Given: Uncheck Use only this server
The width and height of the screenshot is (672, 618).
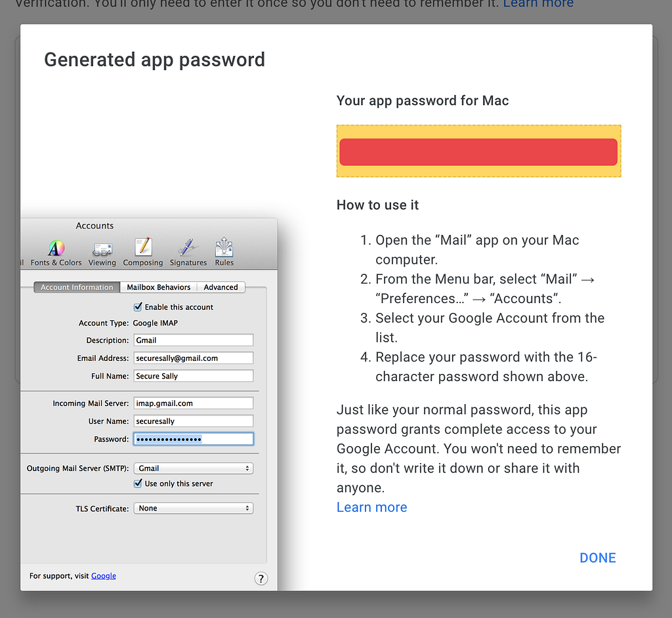Looking at the screenshot, I should point(138,484).
